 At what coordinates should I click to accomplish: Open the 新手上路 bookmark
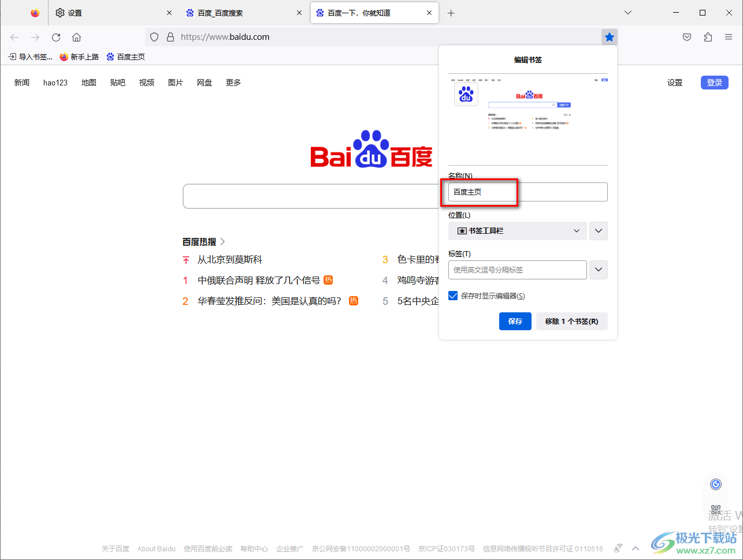tap(79, 57)
